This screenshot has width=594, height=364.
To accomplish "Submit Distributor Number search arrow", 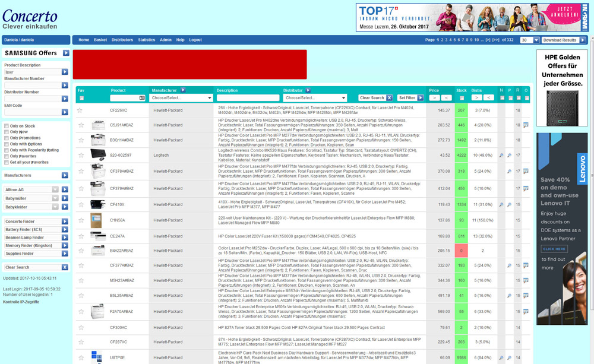I will tap(65, 99).
